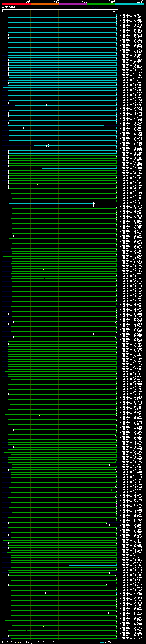Click the purple UniRef100_B7G7W1 alignment bar

pos(62,505)
